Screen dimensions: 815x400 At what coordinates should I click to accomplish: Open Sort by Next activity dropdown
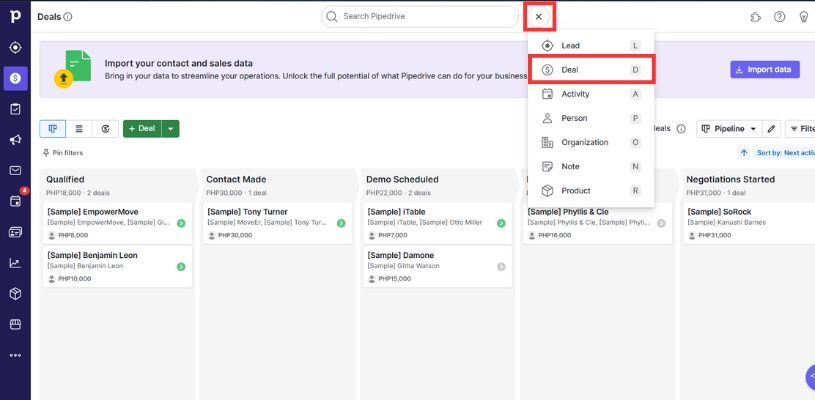click(x=785, y=153)
